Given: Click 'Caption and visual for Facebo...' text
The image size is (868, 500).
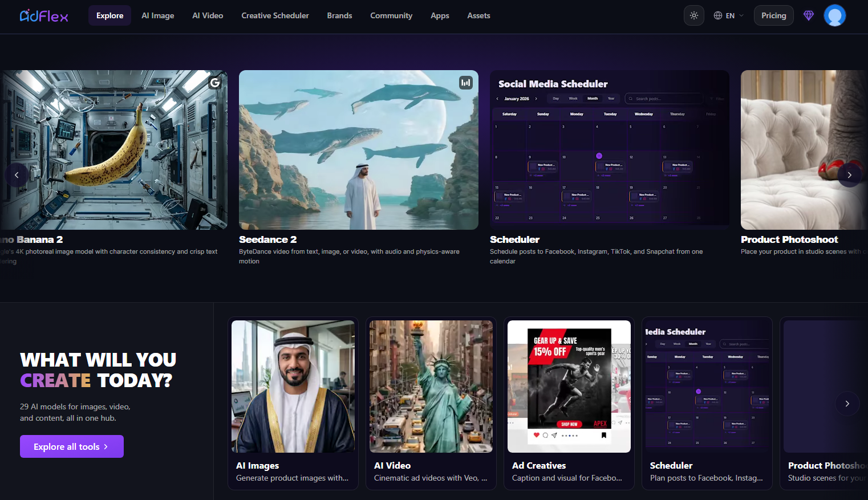Looking at the screenshot, I should [x=567, y=478].
